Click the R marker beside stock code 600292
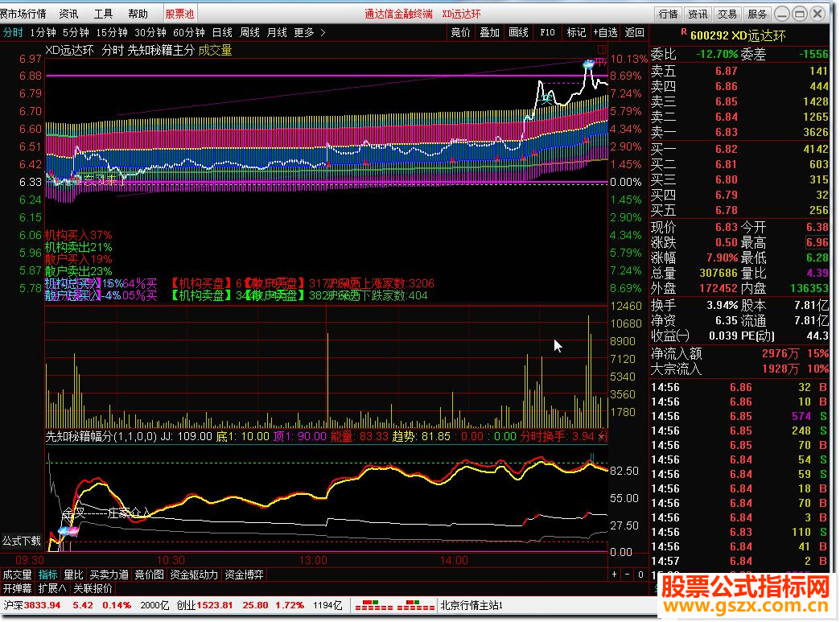 (x=684, y=32)
